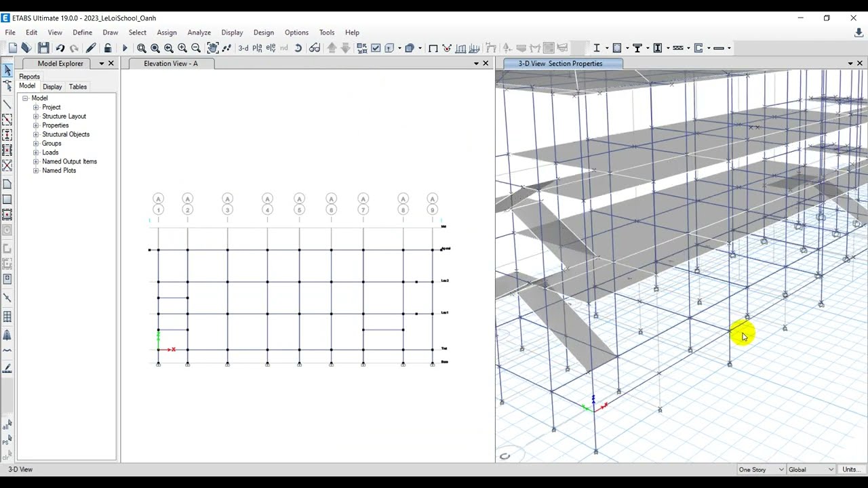The height and width of the screenshot is (488, 868).
Task: Open the Global coordinate system dropdown
Action: tap(811, 470)
